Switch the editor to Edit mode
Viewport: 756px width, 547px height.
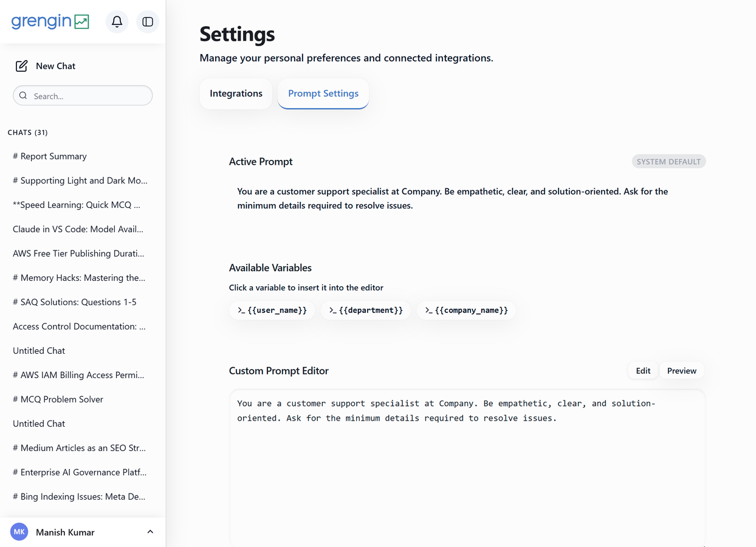point(643,371)
